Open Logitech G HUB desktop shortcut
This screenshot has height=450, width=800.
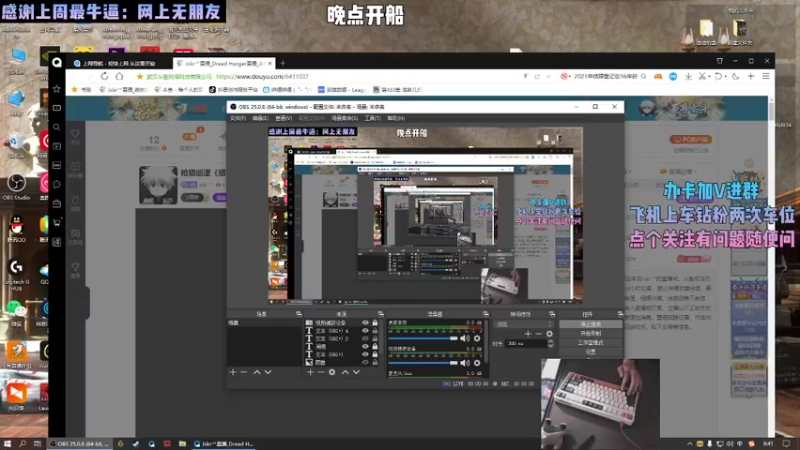point(16,273)
